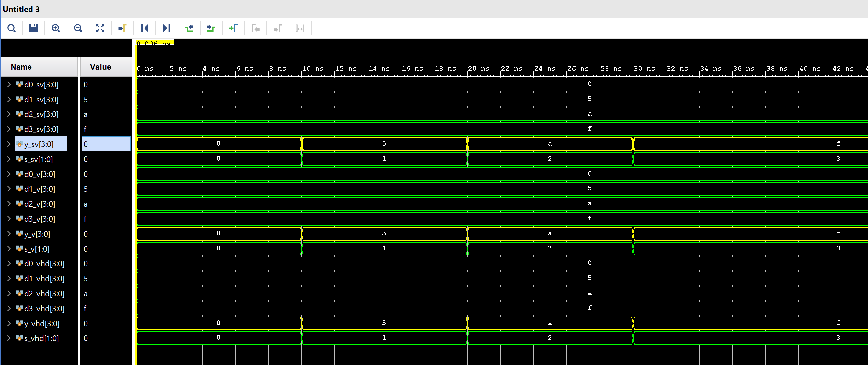Select the y_sv[3:0] signal row
868x365 pixels.
pyautogui.click(x=39, y=144)
